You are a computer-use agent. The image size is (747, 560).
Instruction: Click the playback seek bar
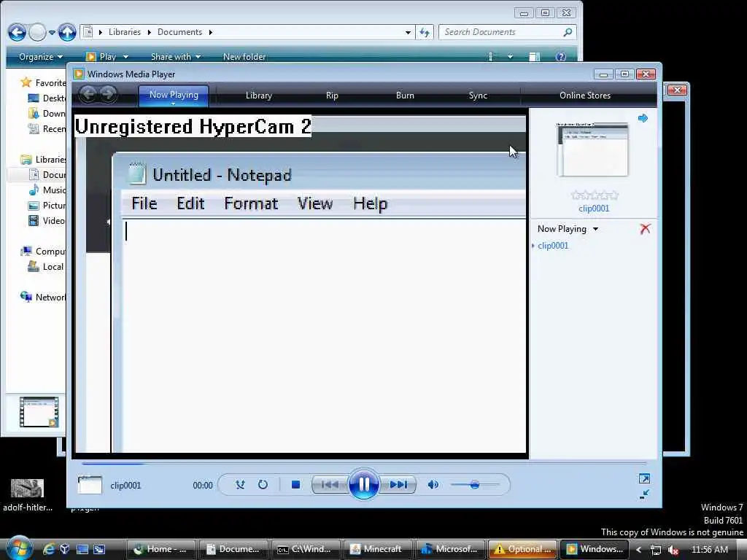click(364, 463)
